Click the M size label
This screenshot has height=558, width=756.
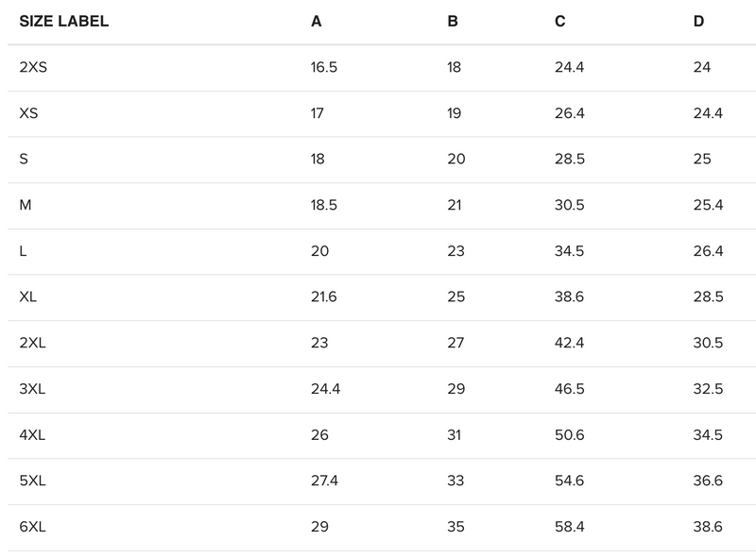[26, 205]
